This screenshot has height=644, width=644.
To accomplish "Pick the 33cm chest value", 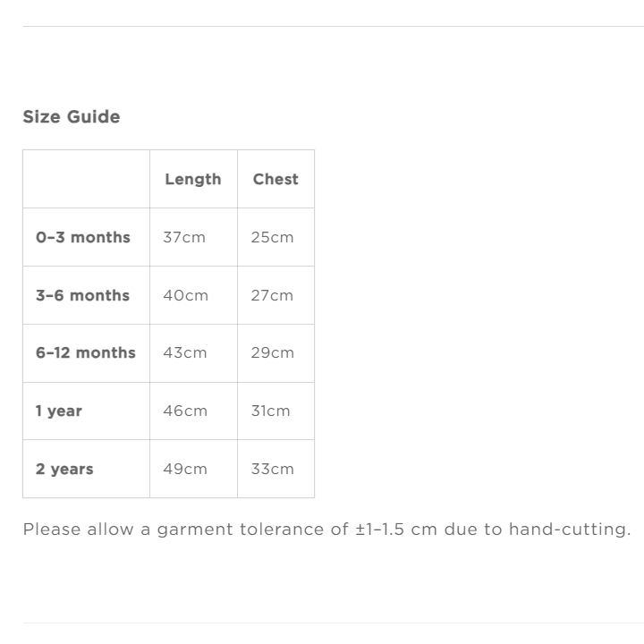I will 272,469.
